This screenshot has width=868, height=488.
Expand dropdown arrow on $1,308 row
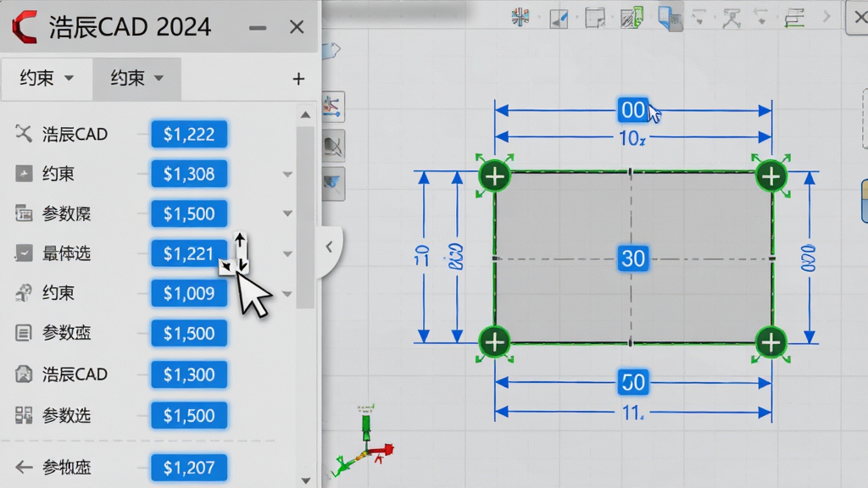click(287, 175)
